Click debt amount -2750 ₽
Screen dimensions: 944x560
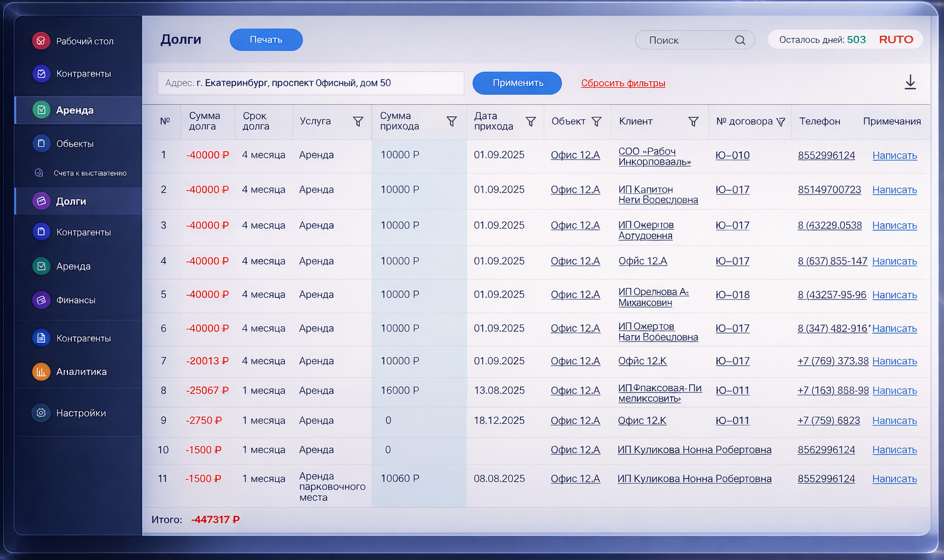tap(203, 421)
